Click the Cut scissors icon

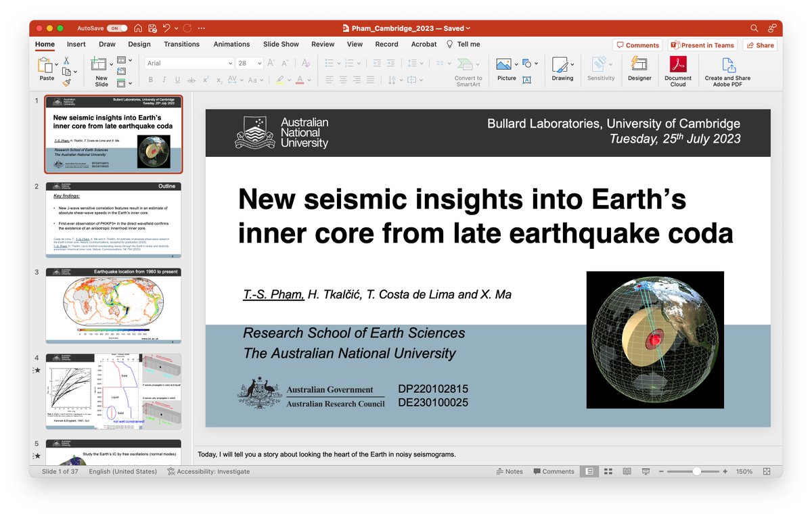click(66, 60)
